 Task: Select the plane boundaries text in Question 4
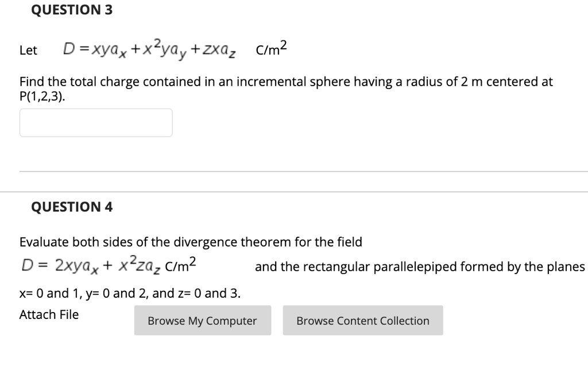tap(129, 293)
